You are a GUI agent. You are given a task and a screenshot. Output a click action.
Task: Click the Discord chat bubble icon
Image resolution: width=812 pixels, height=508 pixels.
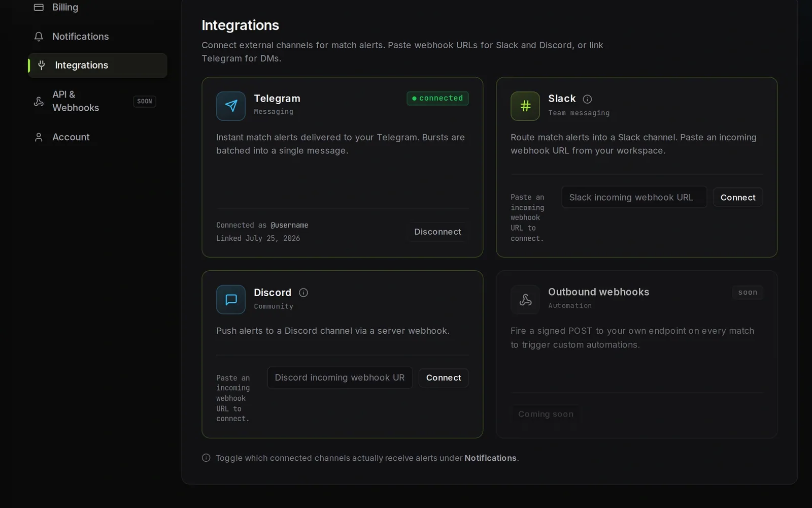pyautogui.click(x=231, y=300)
